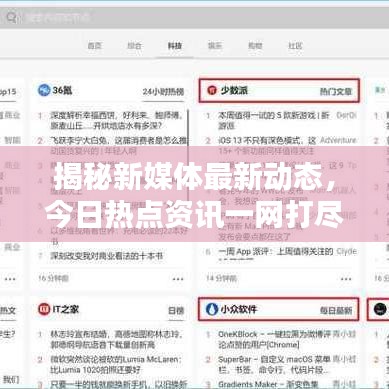Open the 少数派 card title
This screenshot has height=389, width=389.
pos(234,90)
